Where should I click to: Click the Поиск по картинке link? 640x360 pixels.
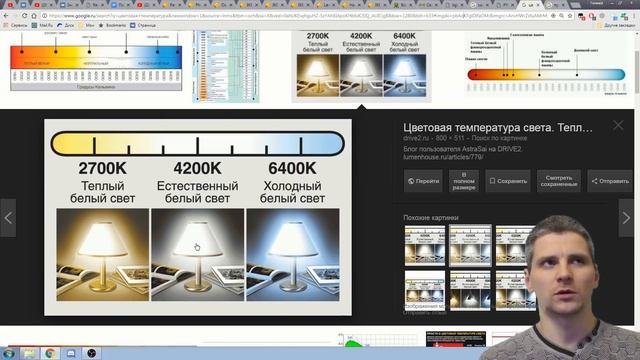pyautogui.click(x=499, y=138)
